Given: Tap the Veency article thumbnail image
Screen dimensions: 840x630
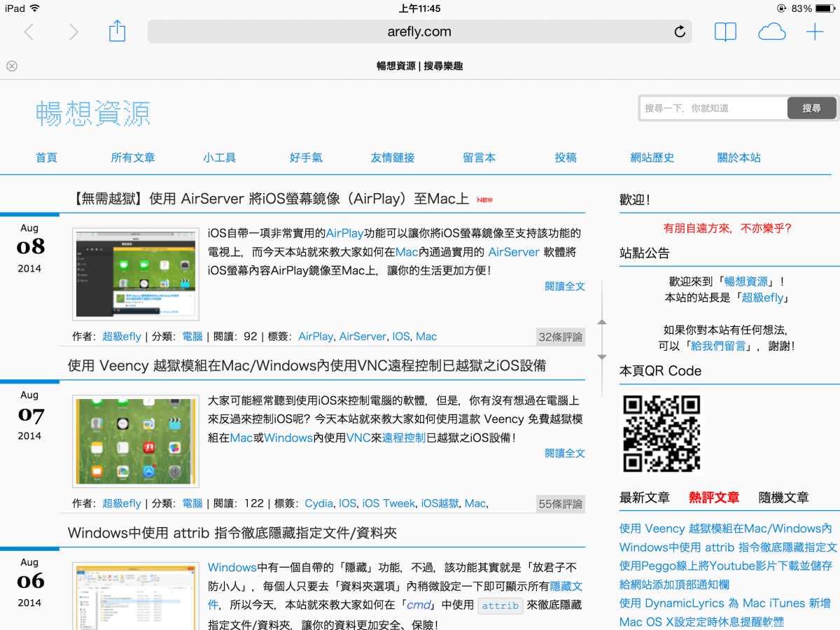Looking at the screenshot, I should click(x=135, y=440).
